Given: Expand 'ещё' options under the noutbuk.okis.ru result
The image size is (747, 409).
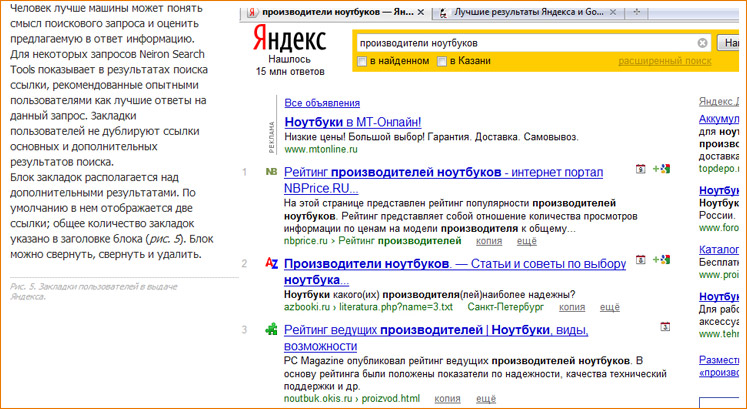Looking at the screenshot, I should coord(486,398).
